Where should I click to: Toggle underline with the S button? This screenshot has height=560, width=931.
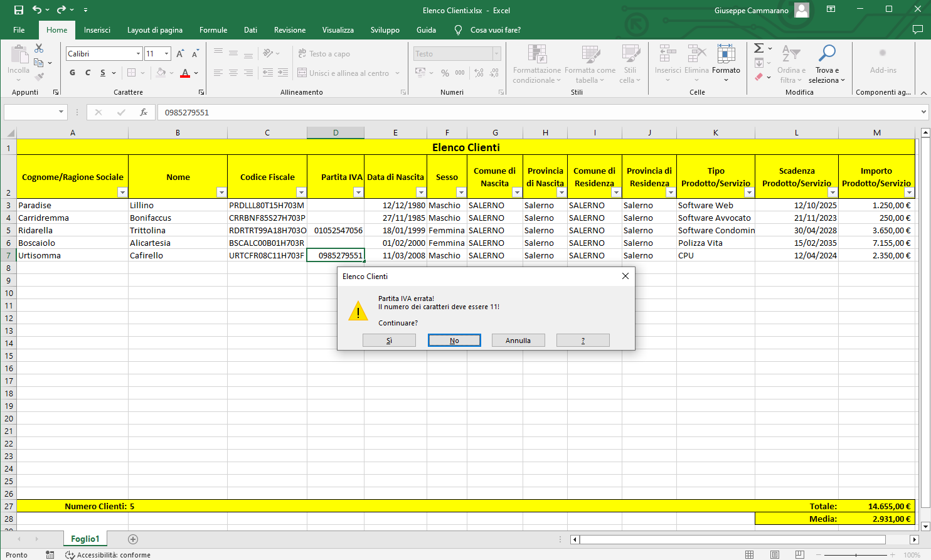point(103,73)
